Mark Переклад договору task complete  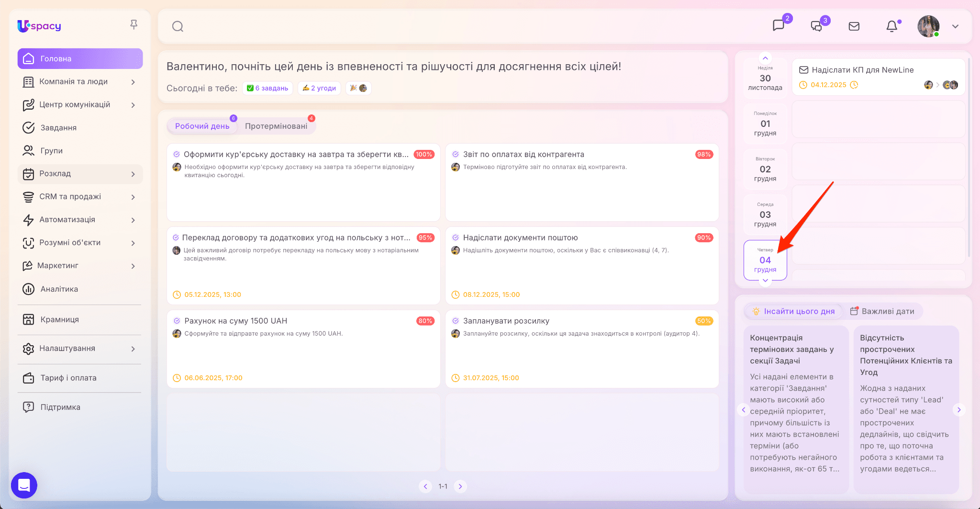tap(176, 238)
